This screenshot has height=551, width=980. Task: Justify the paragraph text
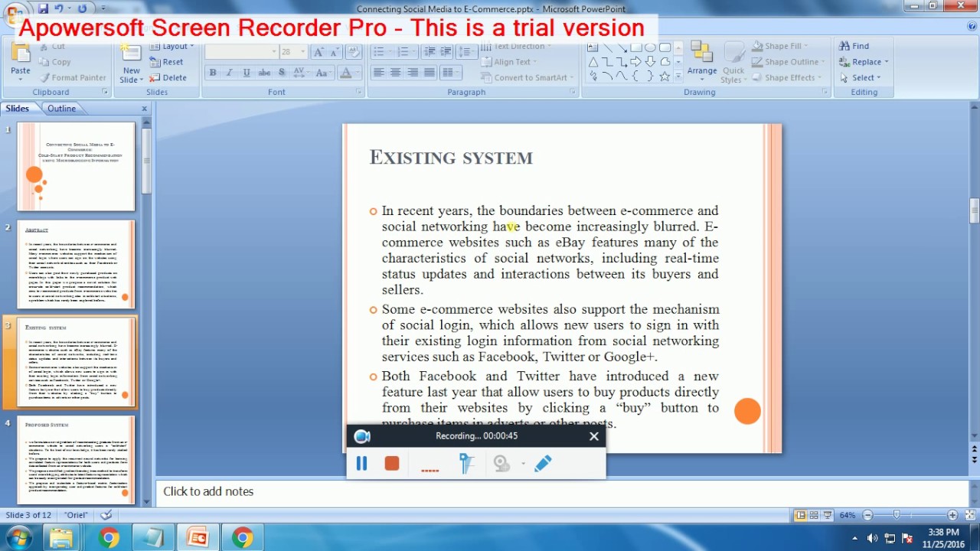point(430,73)
